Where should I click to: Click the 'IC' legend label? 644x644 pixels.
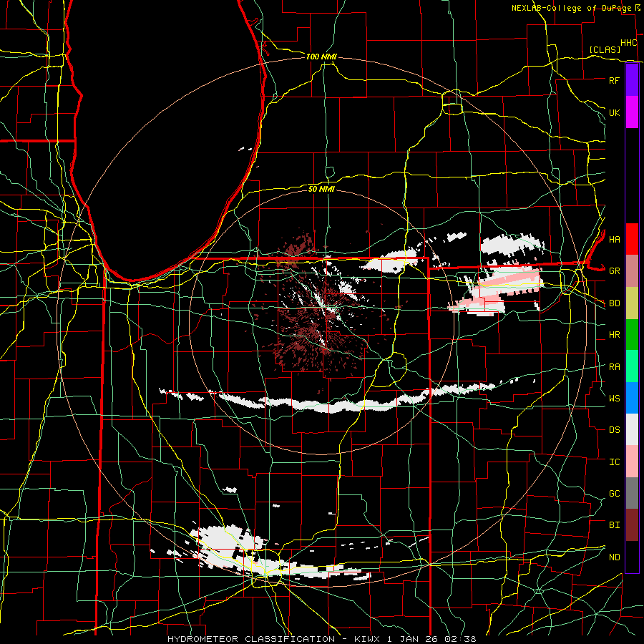[x=614, y=462]
